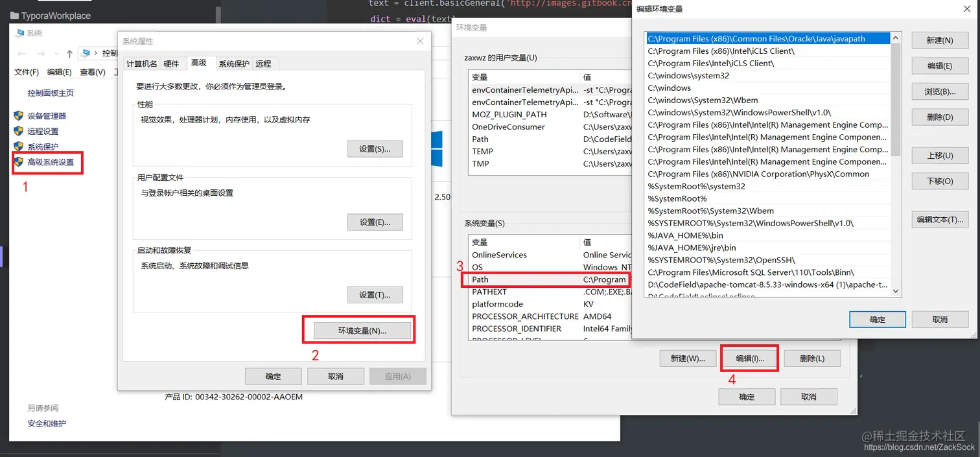Screen dimensions: 980x457
Task: Click the computer icon in the address bar
Action: pyautogui.click(x=86, y=53)
